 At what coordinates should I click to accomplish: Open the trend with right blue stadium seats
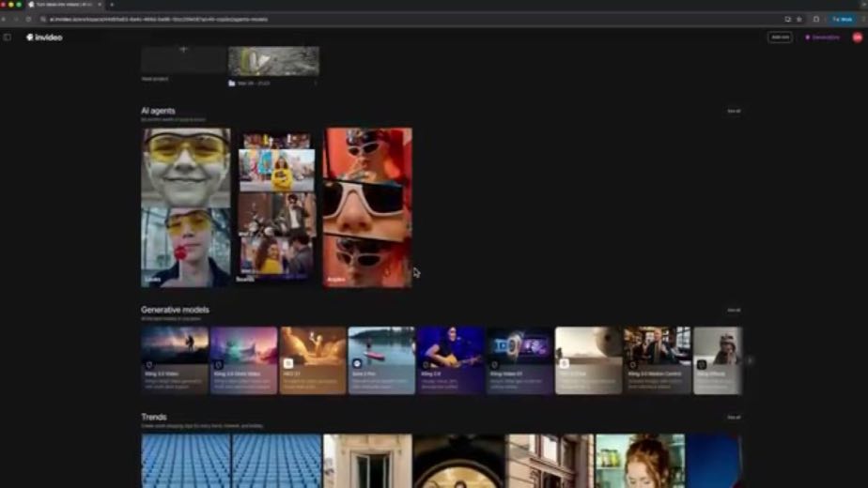pyautogui.click(x=277, y=461)
